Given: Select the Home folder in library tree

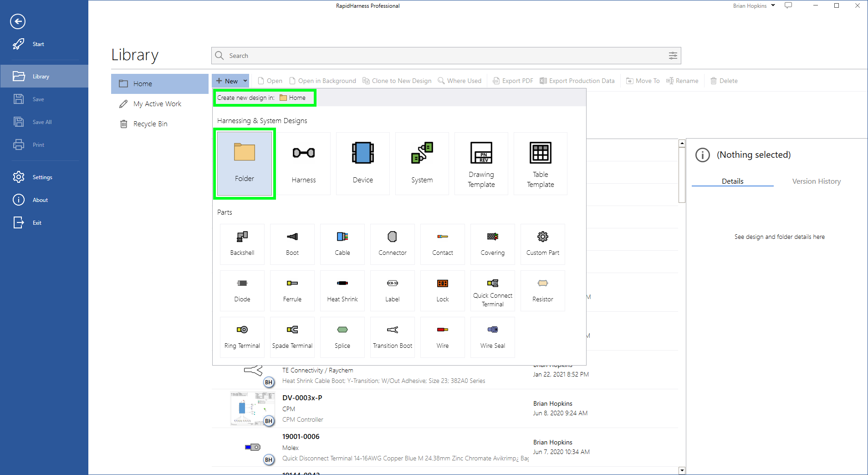Looking at the screenshot, I should pyautogui.click(x=160, y=84).
